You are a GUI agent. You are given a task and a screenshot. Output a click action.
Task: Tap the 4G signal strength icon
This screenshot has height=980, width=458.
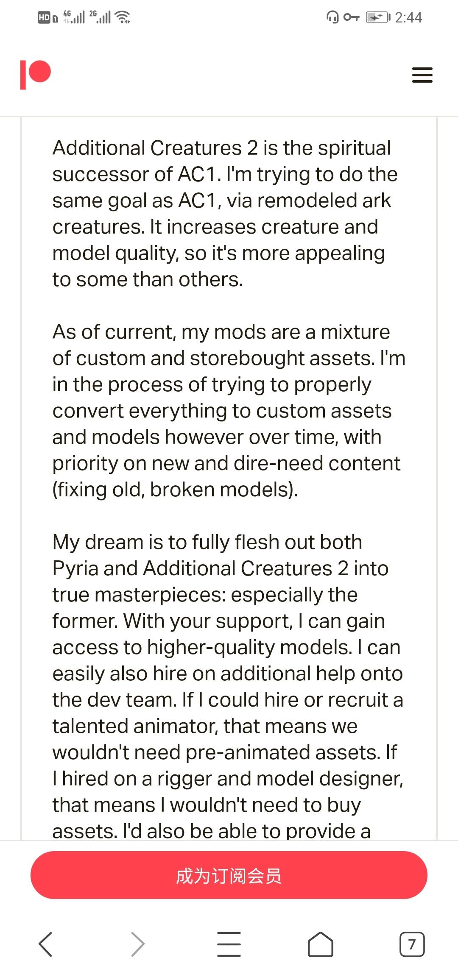pyautogui.click(x=74, y=17)
